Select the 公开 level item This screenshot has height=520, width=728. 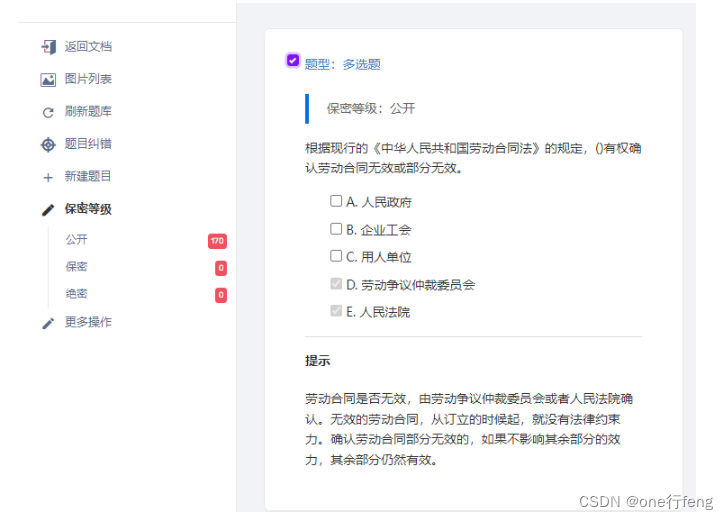[x=77, y=240]
